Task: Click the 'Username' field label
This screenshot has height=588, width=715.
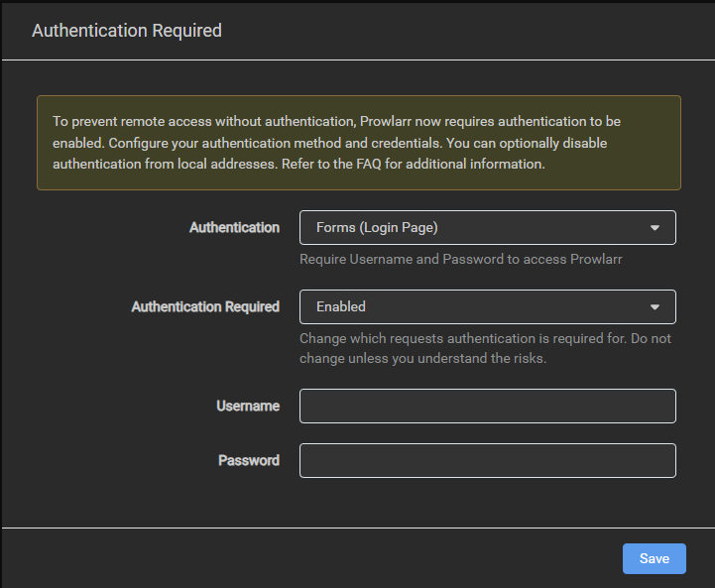Action: point(248,406)
